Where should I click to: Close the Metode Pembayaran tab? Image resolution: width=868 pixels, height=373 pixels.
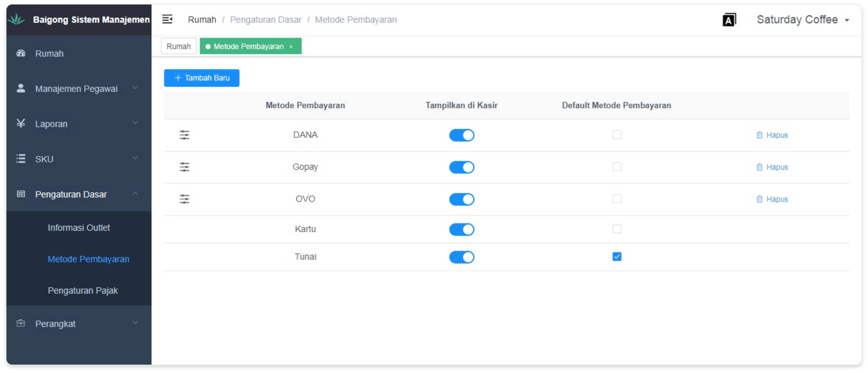291,47
